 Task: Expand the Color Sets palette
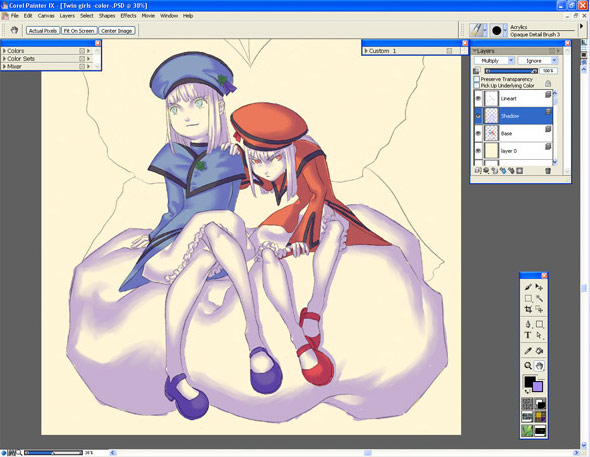coord(4,59)
